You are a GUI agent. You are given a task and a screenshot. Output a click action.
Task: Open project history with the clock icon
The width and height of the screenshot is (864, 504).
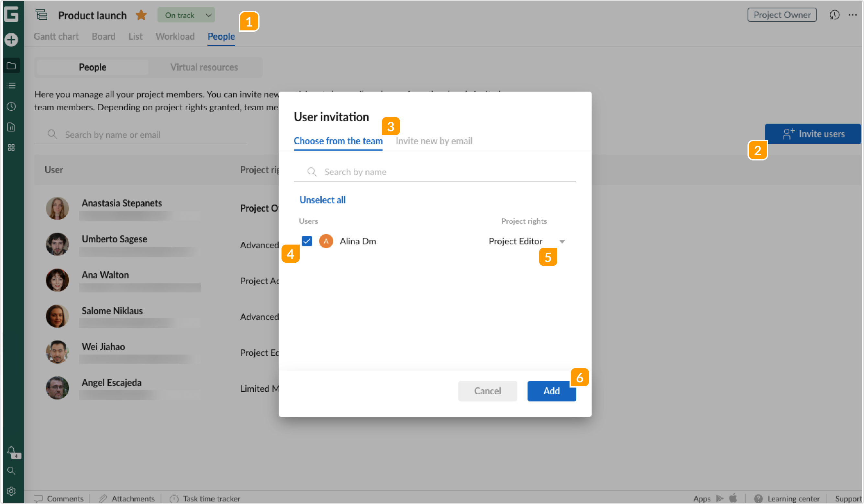(835, 15)
